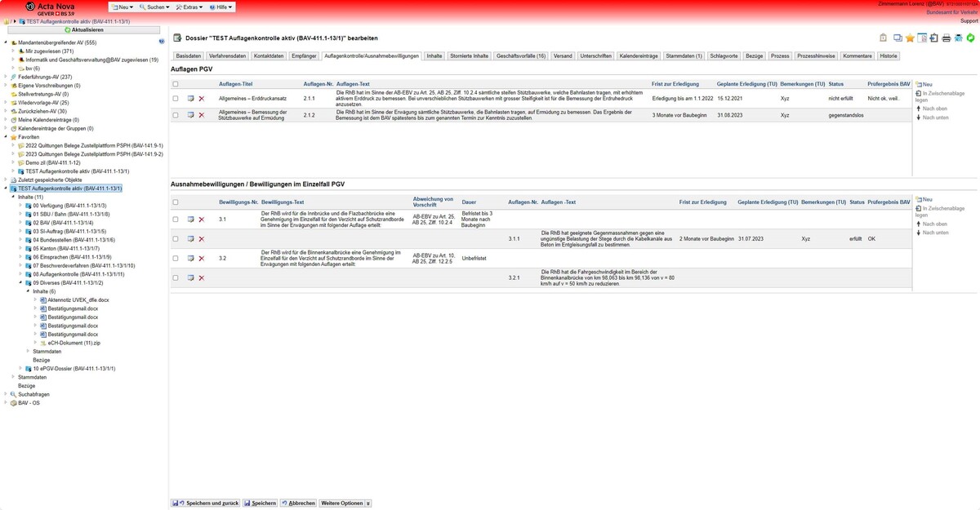980x510 pixels.
Task: Tick the checkbox for Allgemeines – Erddruckansatz row
Action: (x=176, y=98)
